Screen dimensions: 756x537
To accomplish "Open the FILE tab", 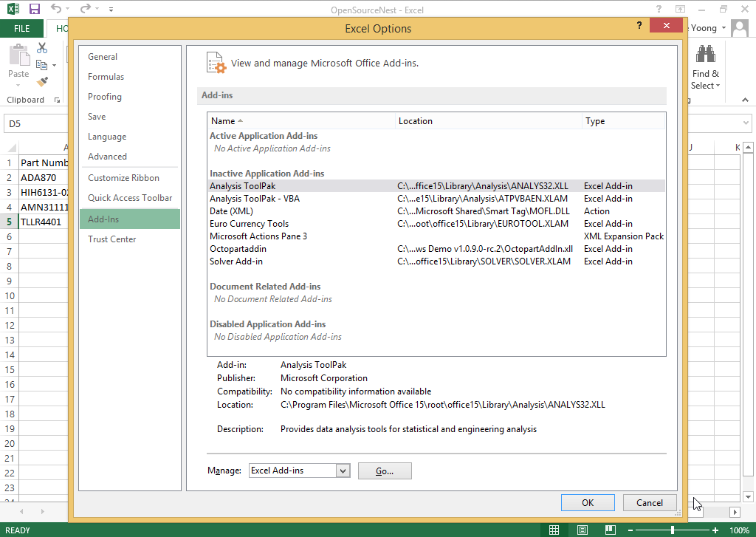I will tap(22, 28).
